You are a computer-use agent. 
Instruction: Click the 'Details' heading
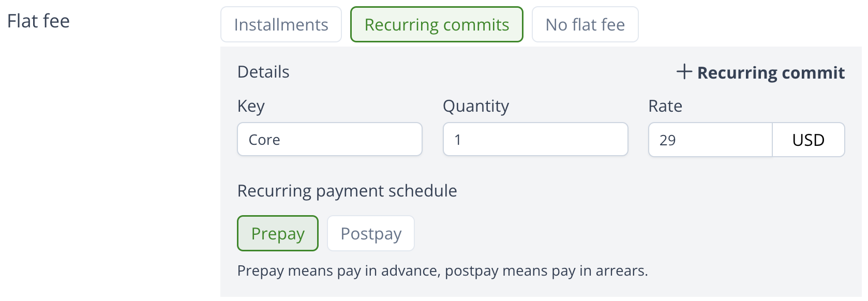click(263, 72)
